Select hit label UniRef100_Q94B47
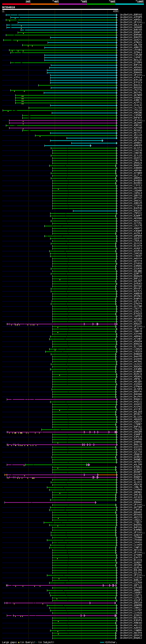 (x=131, y=143)
